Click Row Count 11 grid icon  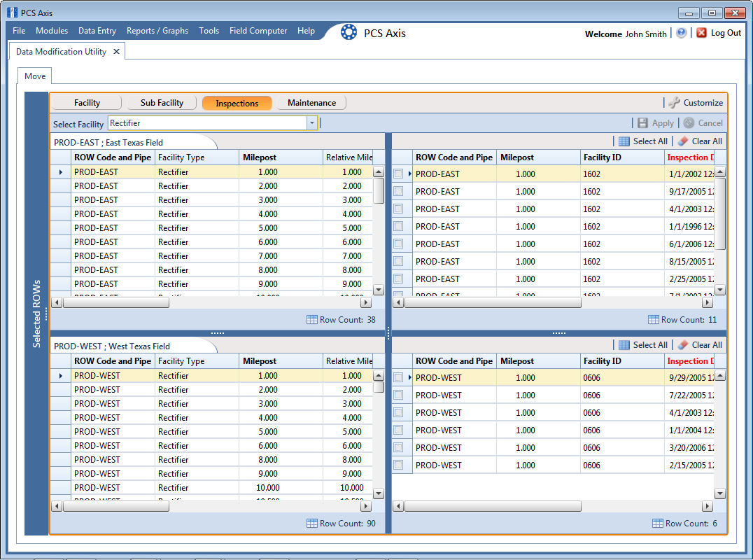pyautogui.click(x=653, y=319)
